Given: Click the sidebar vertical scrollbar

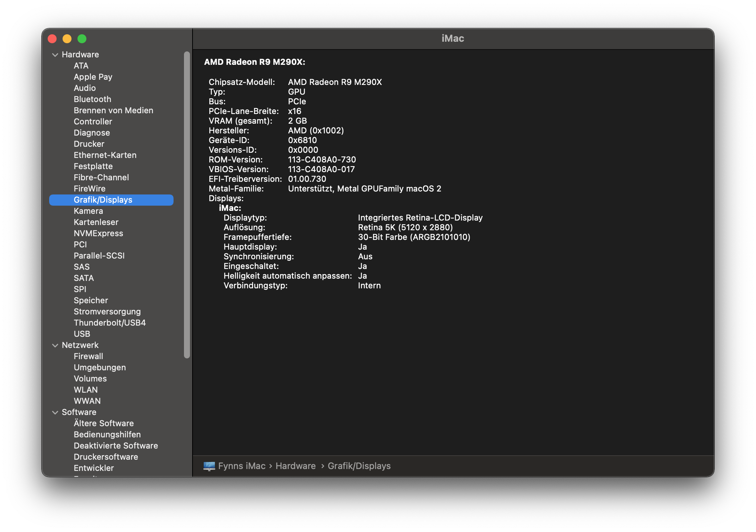Looking at the screenshot, I should pos(187,205).
